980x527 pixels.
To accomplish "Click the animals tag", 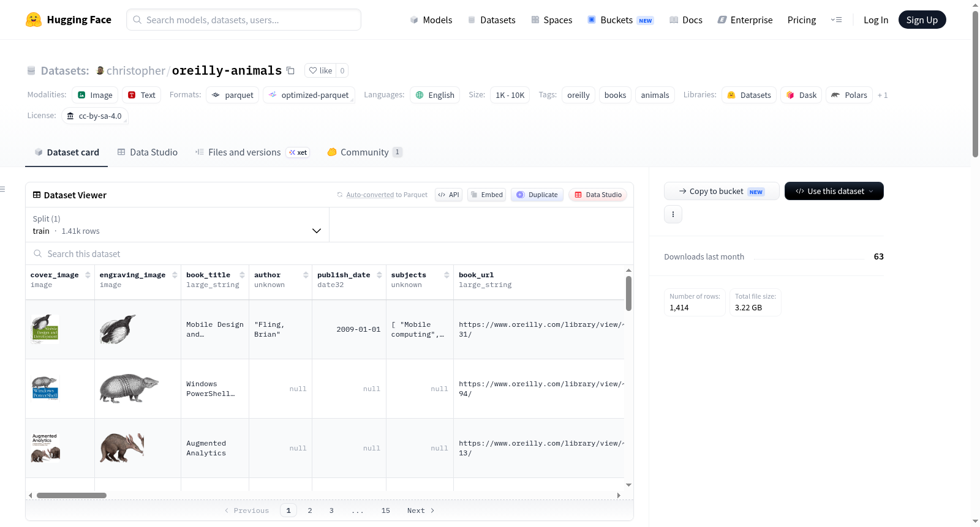I will tap(655, 95).
